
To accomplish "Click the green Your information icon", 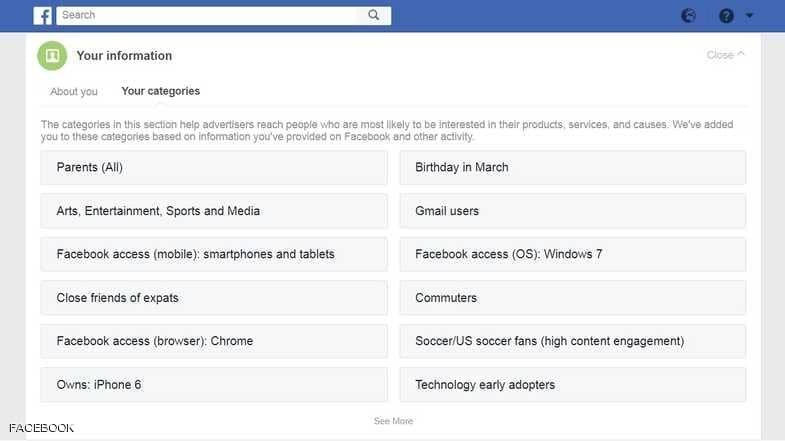I will (x=52, y=56).
